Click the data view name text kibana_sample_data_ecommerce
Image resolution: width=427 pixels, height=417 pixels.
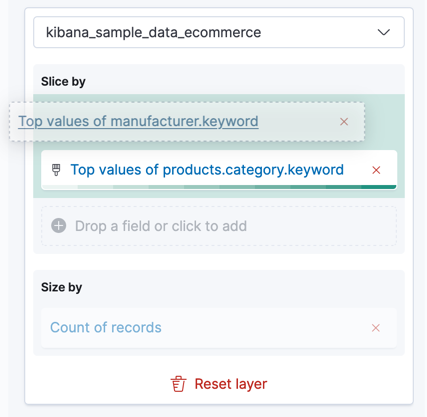(153, 32)
